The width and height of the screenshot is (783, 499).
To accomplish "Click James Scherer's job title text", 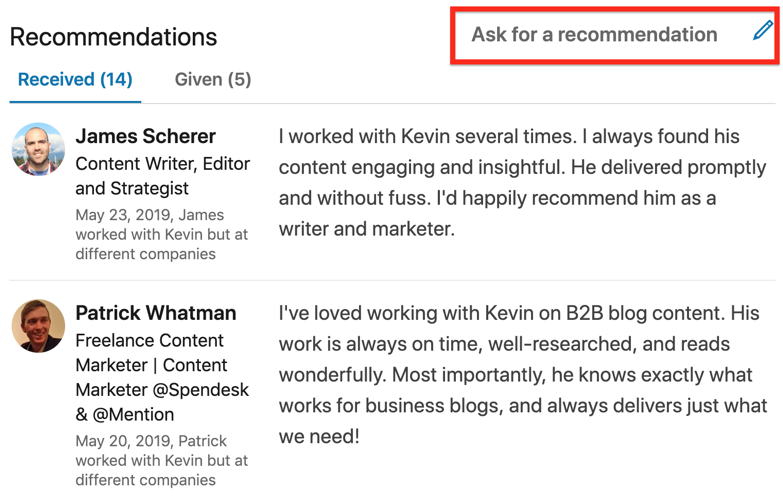I will click(x=163, y=176).
